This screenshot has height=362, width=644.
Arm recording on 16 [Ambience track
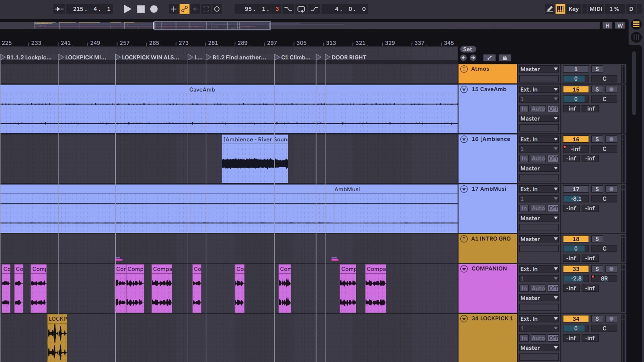coord(611,139)
